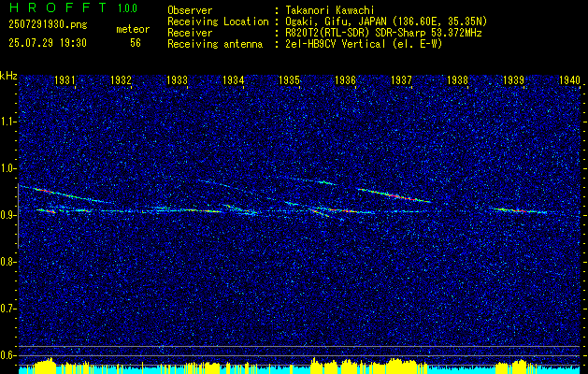Click the 1940 time marker
This screenshot has height=374, width=588.
pyautogui.click(x=569, y=79)
